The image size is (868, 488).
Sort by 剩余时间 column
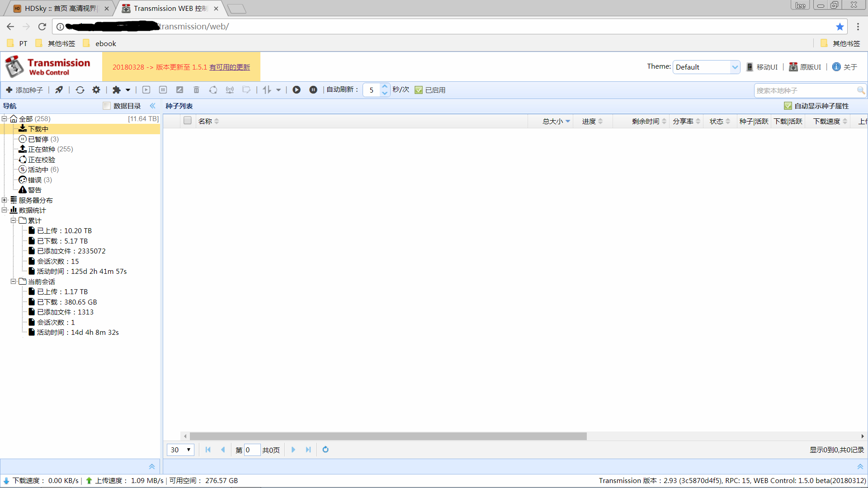tap(649, 121)
